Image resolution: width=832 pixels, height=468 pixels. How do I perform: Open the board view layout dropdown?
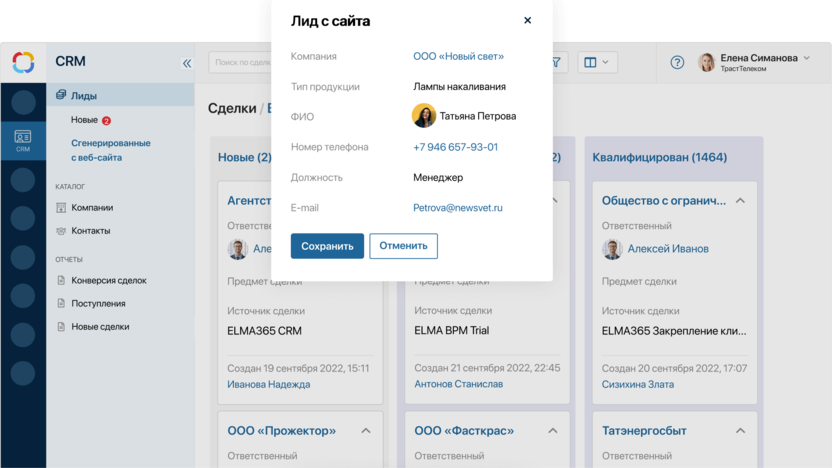(x=597, y=63)
